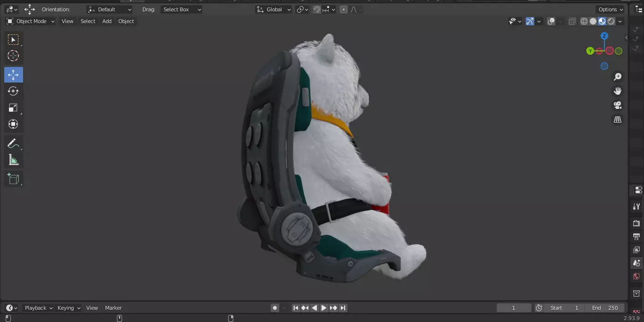This screenshot has height=322, width=644.
Task: Open the gizmo options dropdown arrow
Action: tap(538, 21)
